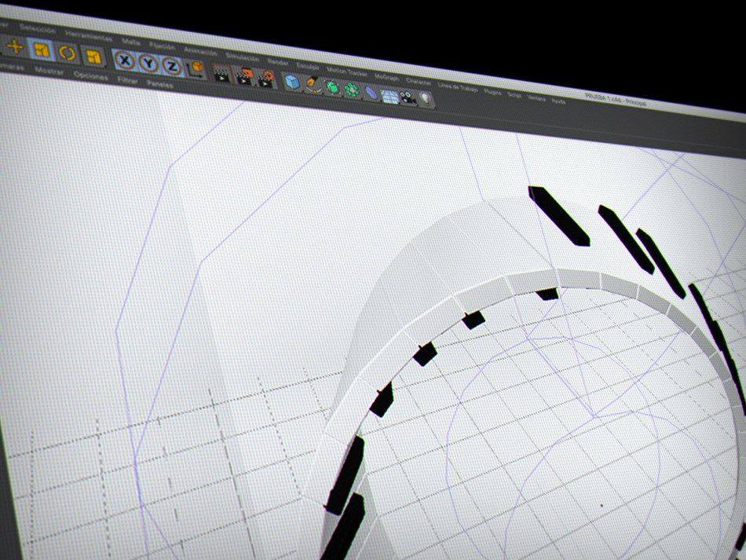Image resolution: width=746 pixels, height=560 pixels.
Task: Open the Esculpir menu
Action: 308,66
